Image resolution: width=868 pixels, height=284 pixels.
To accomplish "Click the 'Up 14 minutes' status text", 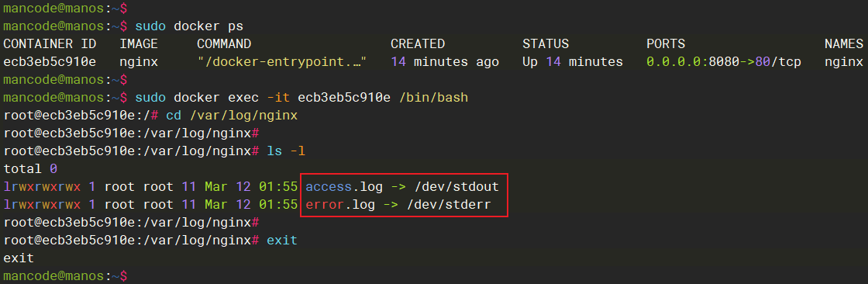I will point(573,61).
